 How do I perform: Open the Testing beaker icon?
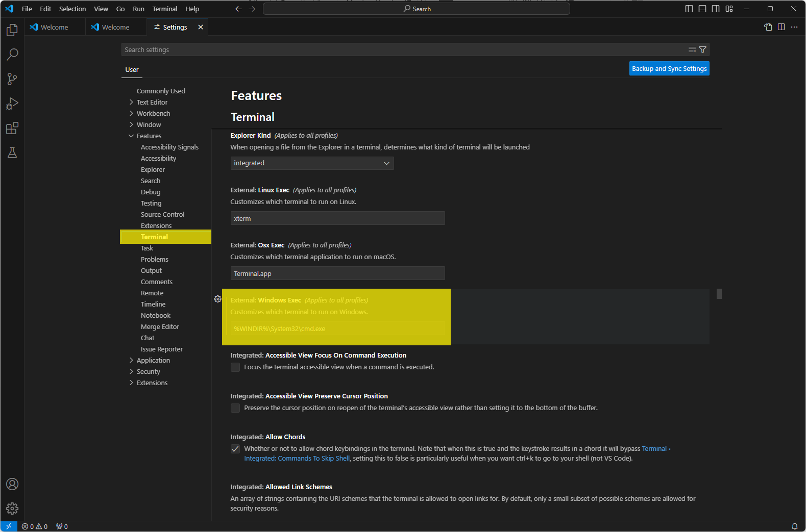click(12, 153)
